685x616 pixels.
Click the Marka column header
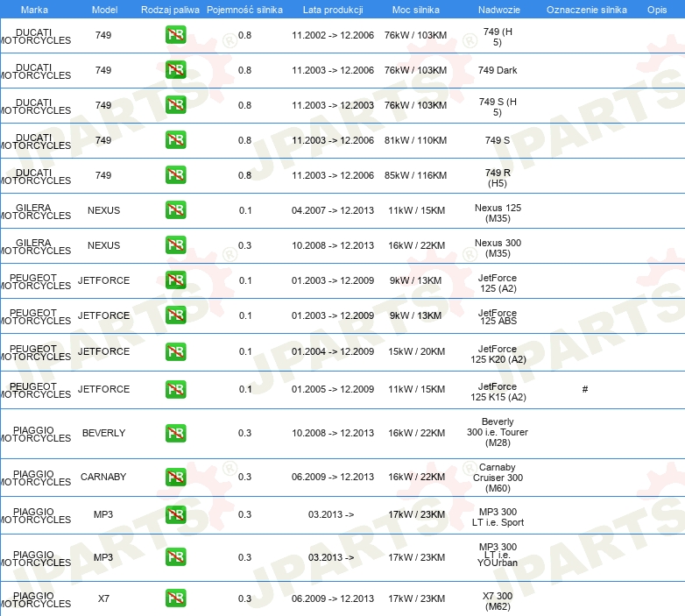pos(34,10)
